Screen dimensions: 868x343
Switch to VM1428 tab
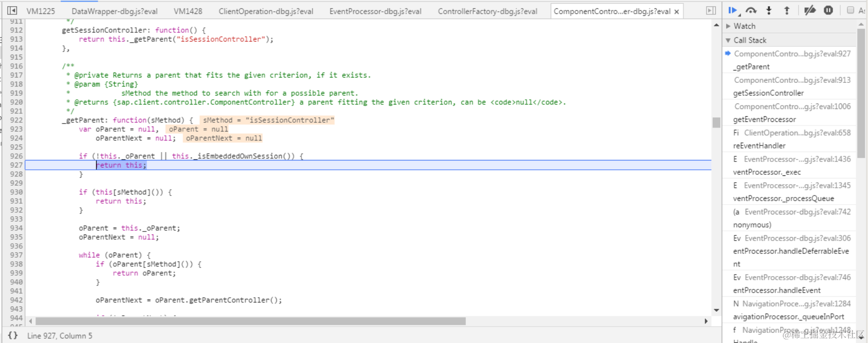click(x=188, y=11)
